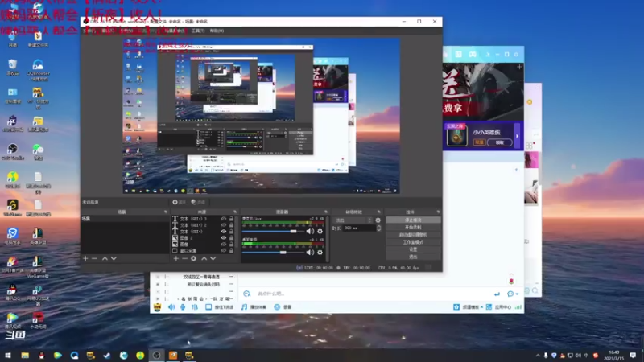Open font/emoji icon beside chat input
Screen dimensions: 644x362
(x=247, y=294)
